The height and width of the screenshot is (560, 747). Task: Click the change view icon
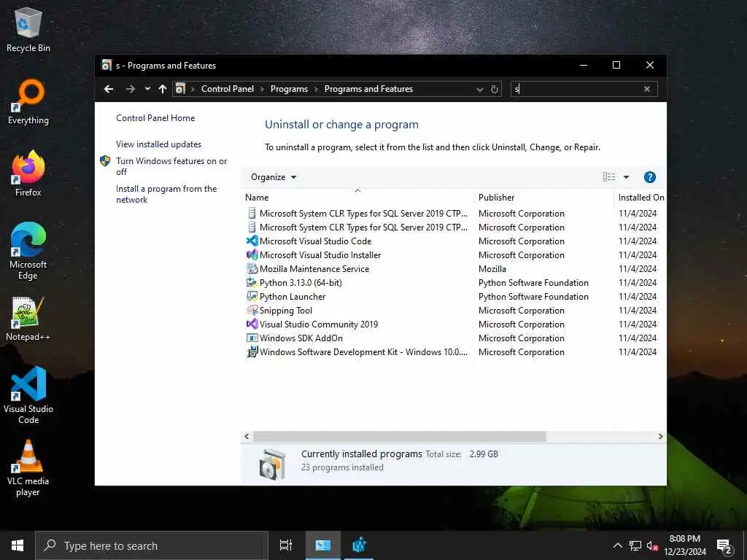(609, 177)
